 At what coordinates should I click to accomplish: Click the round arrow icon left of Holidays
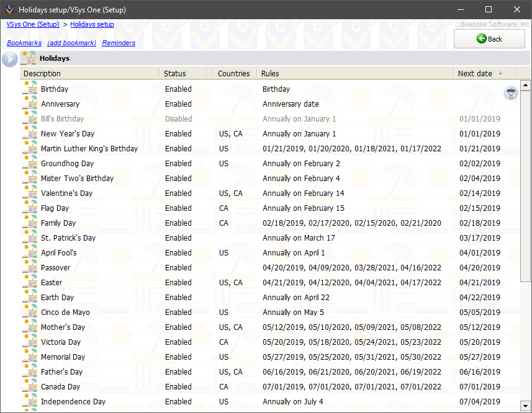click(x=10, y=59)
